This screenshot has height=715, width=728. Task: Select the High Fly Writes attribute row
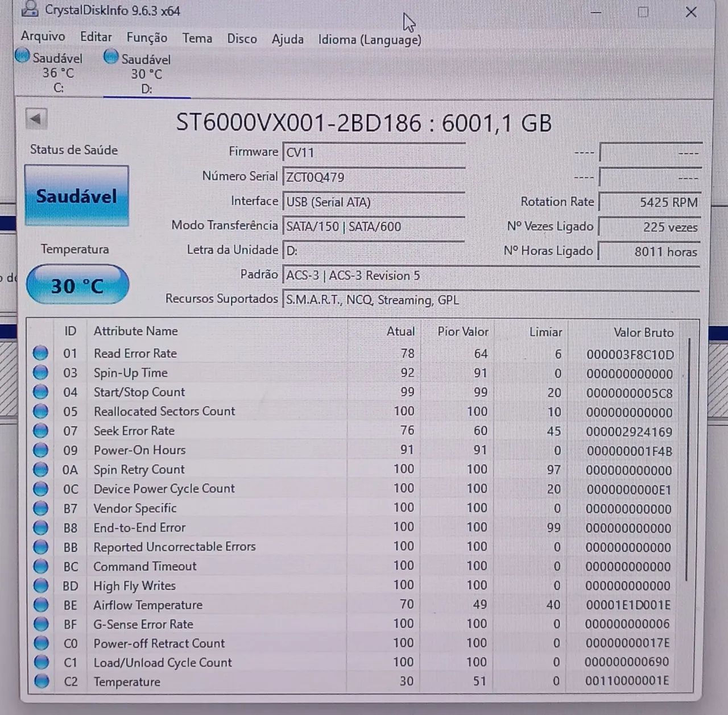click(x=353, y=585)
